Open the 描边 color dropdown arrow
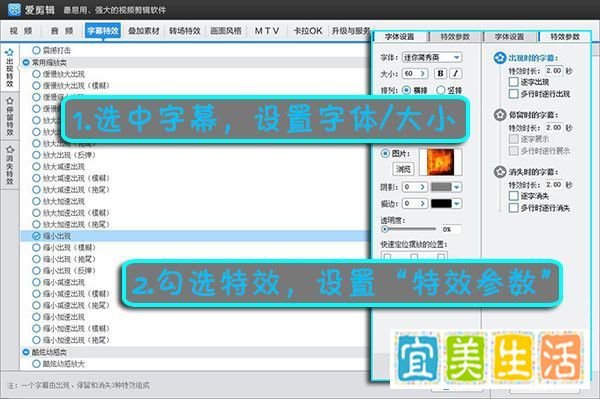This screenshot has height=399, width=600. (x=457, y=204)
